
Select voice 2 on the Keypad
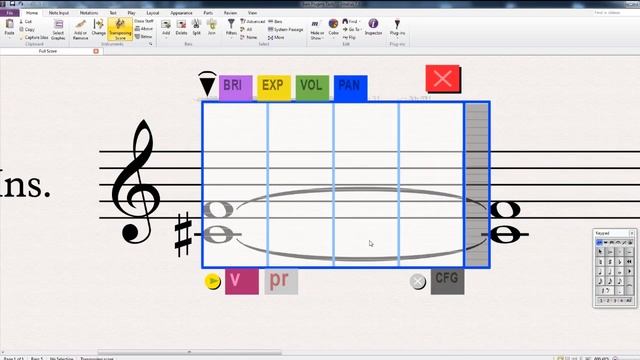point(607,300)
